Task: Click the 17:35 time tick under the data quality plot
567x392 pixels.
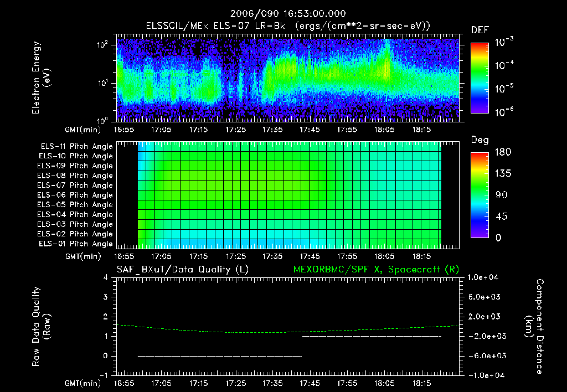Action: click(x=272, y=383)
